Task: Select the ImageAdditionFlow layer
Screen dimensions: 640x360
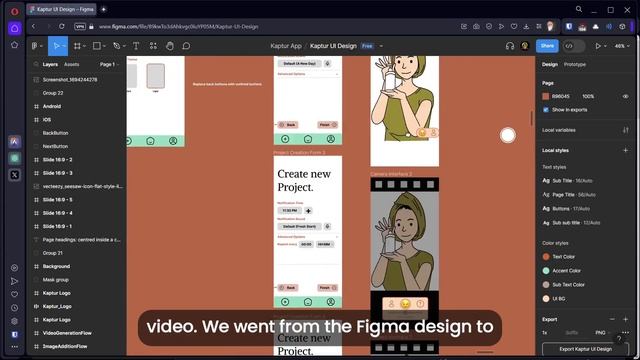Action: (x=65, y=347)
